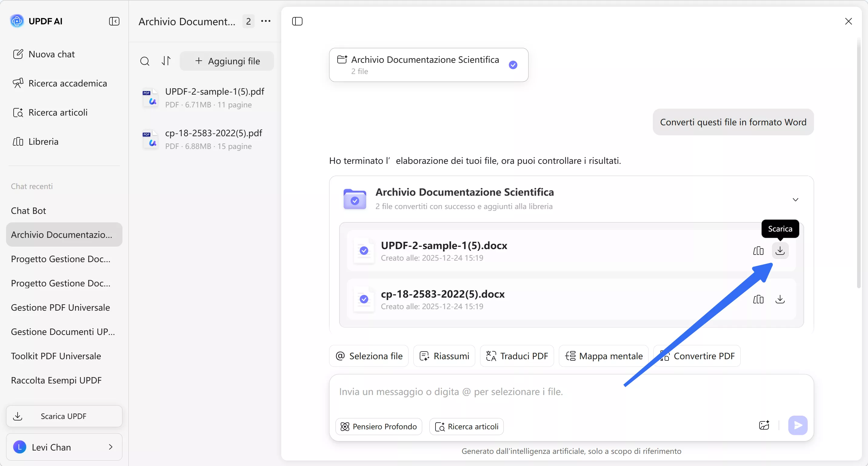Screen dimensions: 868x466
Task: Download UPDF-2-sample-1(5).docx file
Action: pyautogui.click(x=780, y=251)
